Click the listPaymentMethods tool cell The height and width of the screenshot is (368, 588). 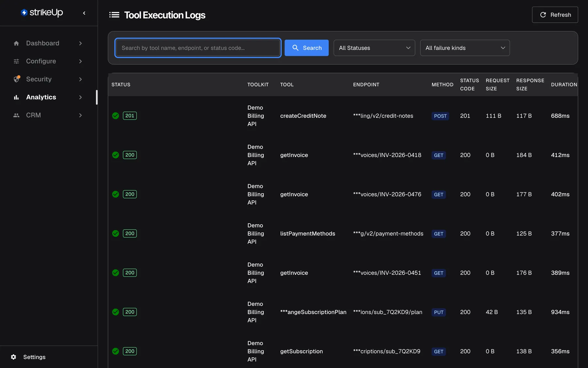tap(308, 234)
